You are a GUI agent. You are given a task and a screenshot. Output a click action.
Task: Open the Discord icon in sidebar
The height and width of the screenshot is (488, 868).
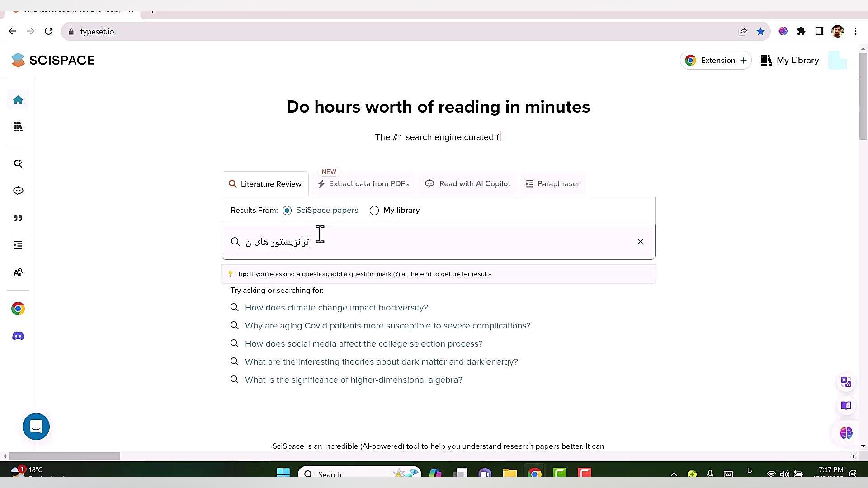click(18, 336)
